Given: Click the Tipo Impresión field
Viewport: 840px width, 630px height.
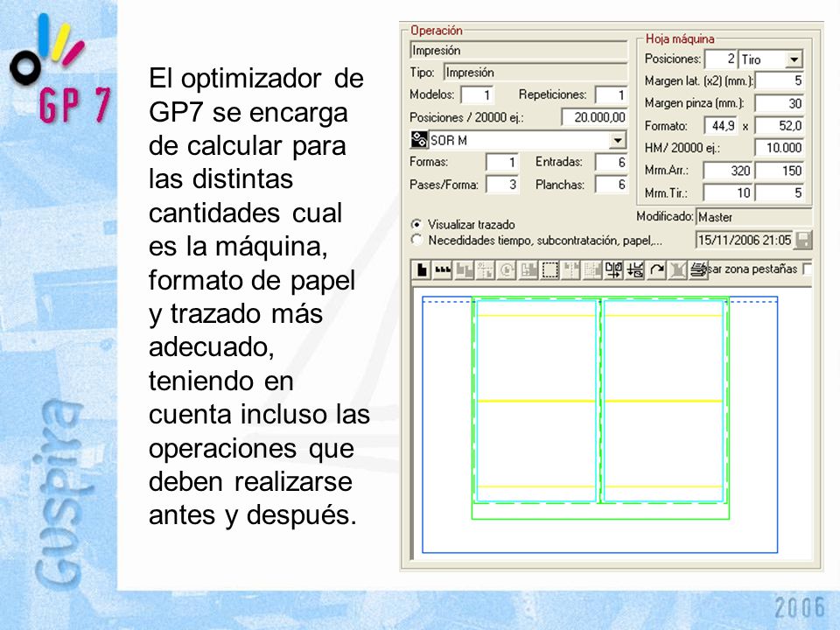Looking at the screenshot, I should pyautogui.click(x=535, y=73).
